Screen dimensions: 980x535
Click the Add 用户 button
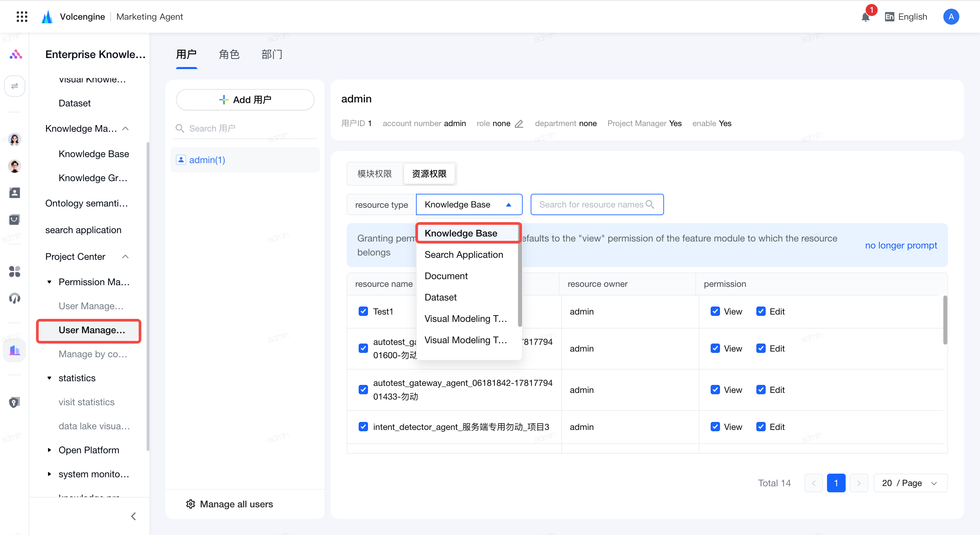(x=245, y=100)
